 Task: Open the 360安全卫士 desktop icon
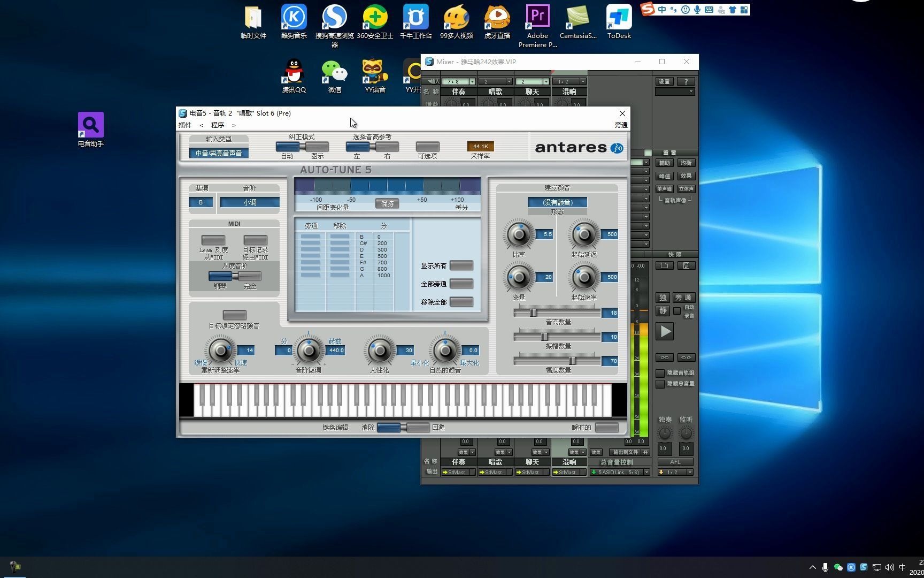[x=375, y=21]
